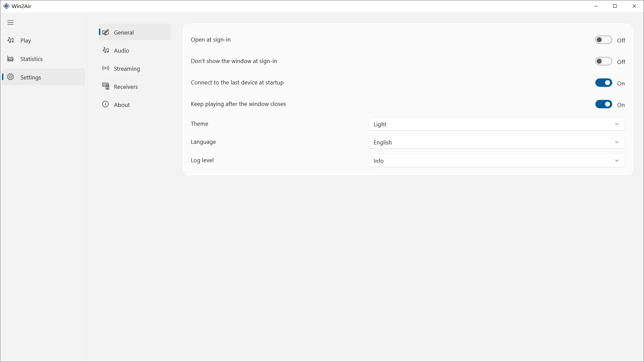
Task: Click the Statistics chart icon
Action: pos(11,59)
